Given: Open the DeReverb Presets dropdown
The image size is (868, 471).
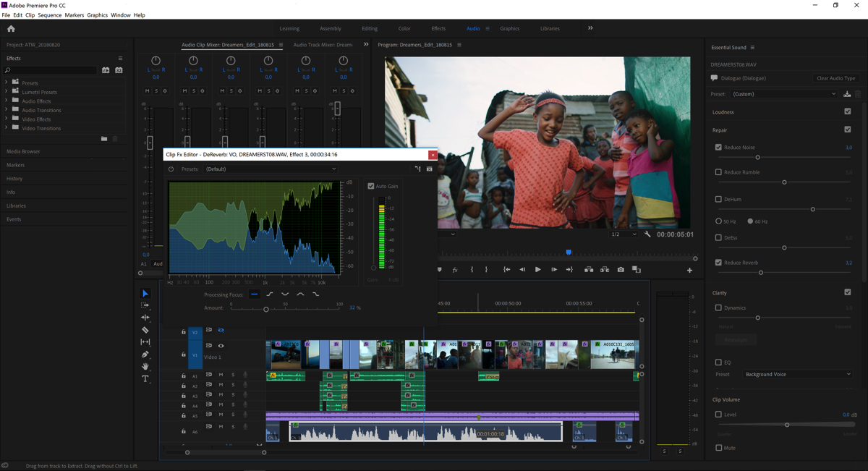Looking at the screenshot, I should pos(271,169).
